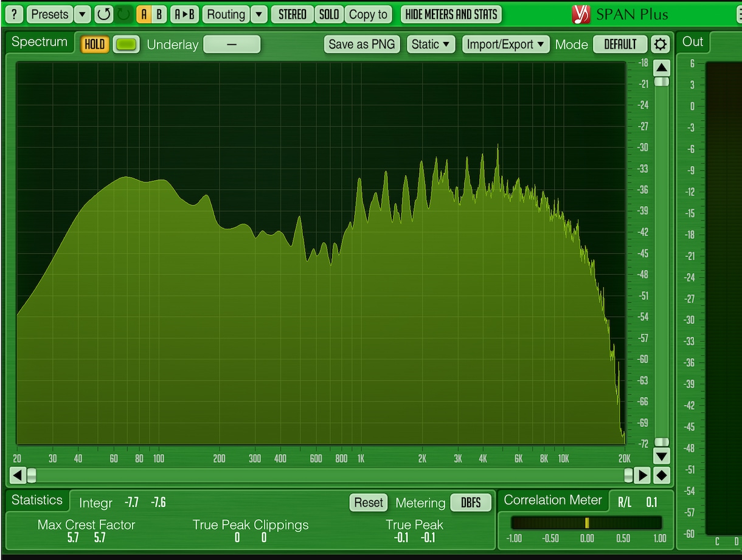Click the spectrum display at 1K
Image resolution: width=742 pixels, height=560 pixels.
click(x=361, y=252)
